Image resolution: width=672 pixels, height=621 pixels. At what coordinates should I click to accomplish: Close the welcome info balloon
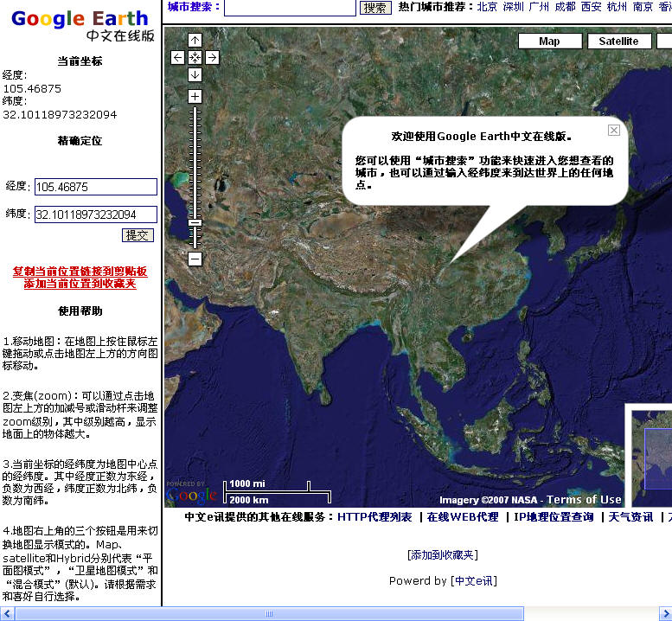[x=614, y=131]
